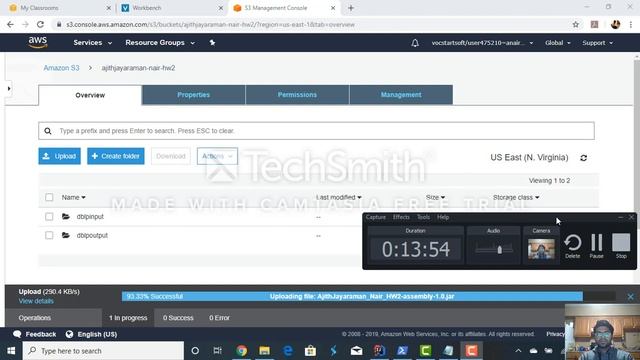Click the Camtasia Delete recording icon
Screen dimensions: 640x360
click(x=573, y=246)
